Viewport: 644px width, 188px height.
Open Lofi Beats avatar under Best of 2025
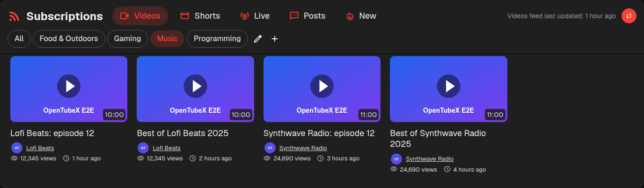tap(143, 148)
